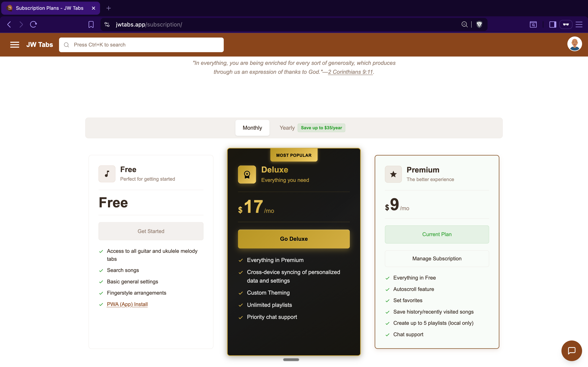
Task: Click the medal icon on the Deluxe card
Action: (x=247, y=174)
